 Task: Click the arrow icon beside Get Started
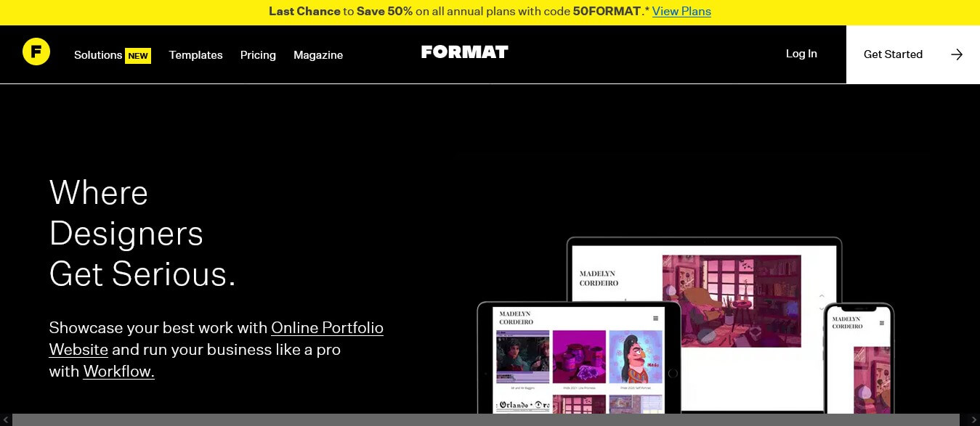pos(957,54)
